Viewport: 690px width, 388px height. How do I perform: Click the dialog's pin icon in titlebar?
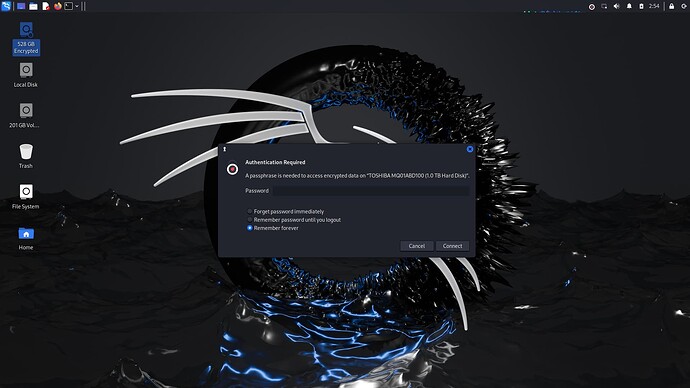coord(224,149)
